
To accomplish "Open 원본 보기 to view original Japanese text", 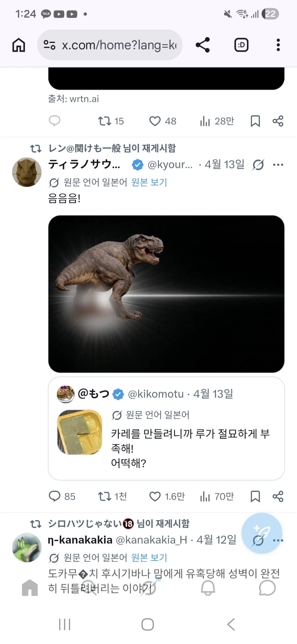I will (149, 182).
